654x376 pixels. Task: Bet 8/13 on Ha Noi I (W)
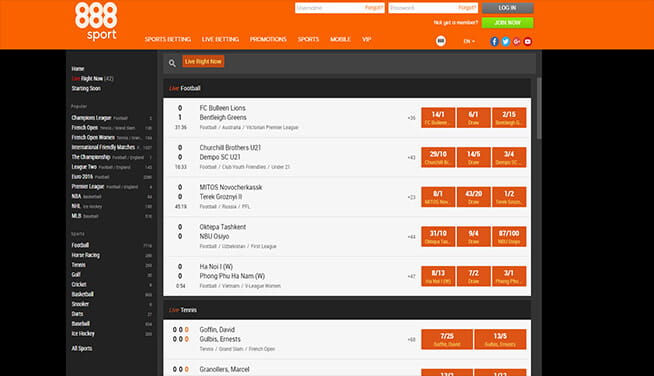tap(438, 276)
